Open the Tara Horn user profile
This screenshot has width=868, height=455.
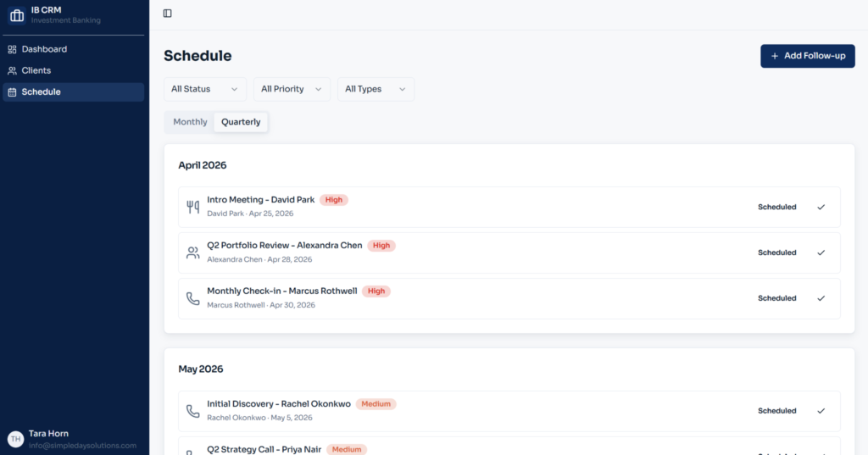[73, 439]
